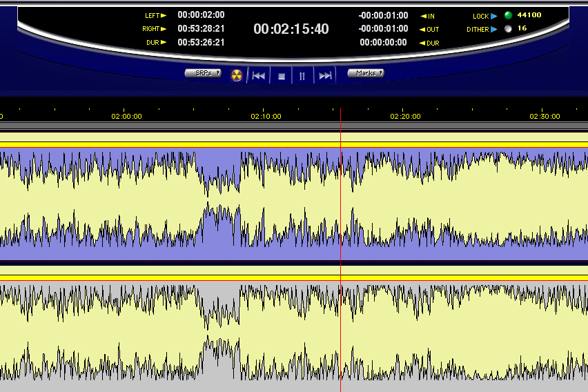
Task: Click the yellow arrow beside the right DUR label
Action: click(422, 43)
